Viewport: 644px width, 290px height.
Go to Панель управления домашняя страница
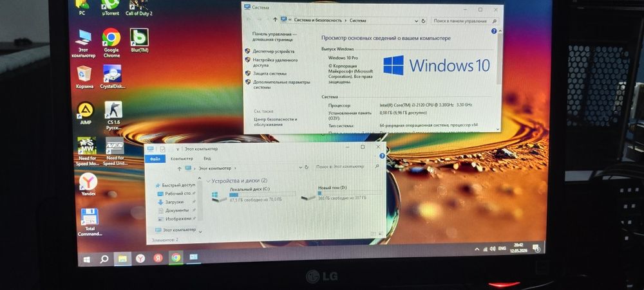(x=274, y=37)
